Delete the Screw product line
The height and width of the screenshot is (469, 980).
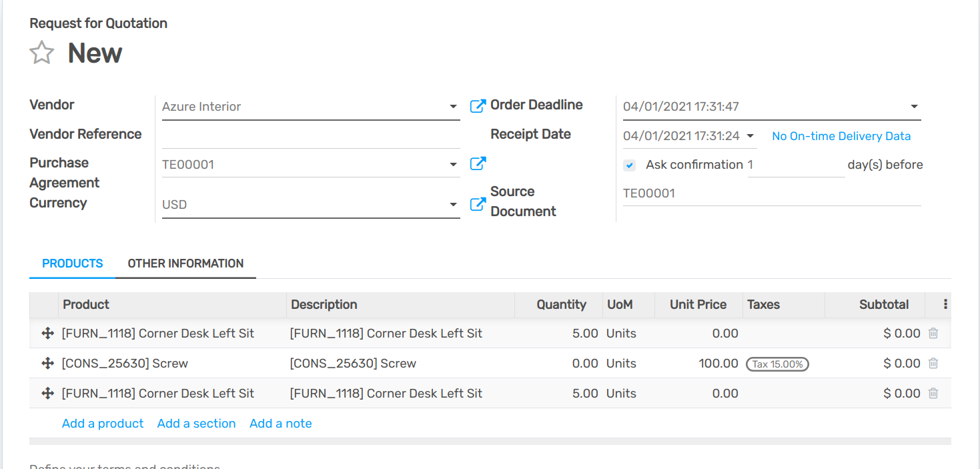tap(933, 363)
